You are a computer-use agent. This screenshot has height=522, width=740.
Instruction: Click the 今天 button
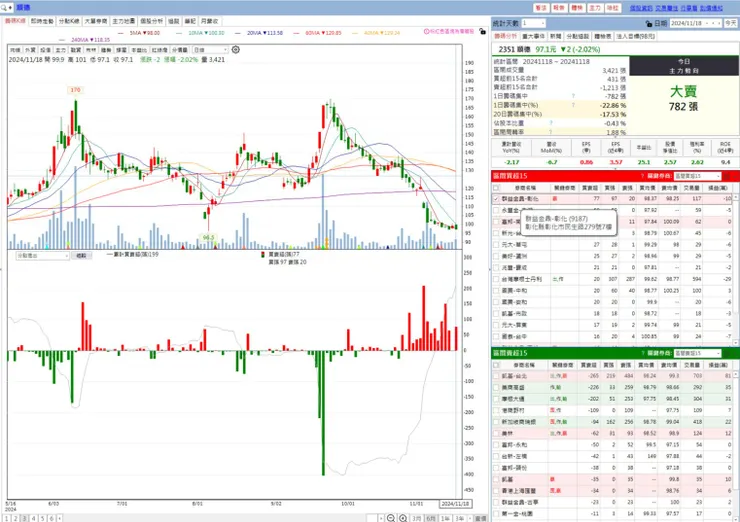pos(731,23)
